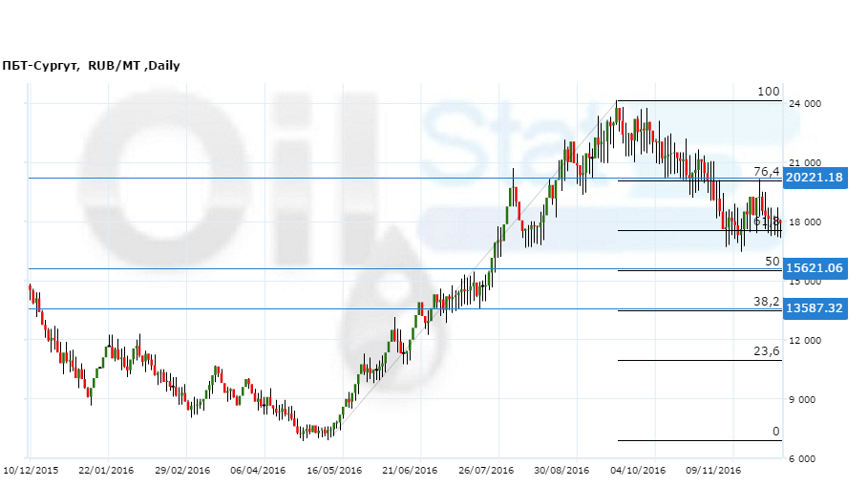Click the 9 000 price axis label
The width and height of the screenshot is (868, 486).
tap(806, 400)
